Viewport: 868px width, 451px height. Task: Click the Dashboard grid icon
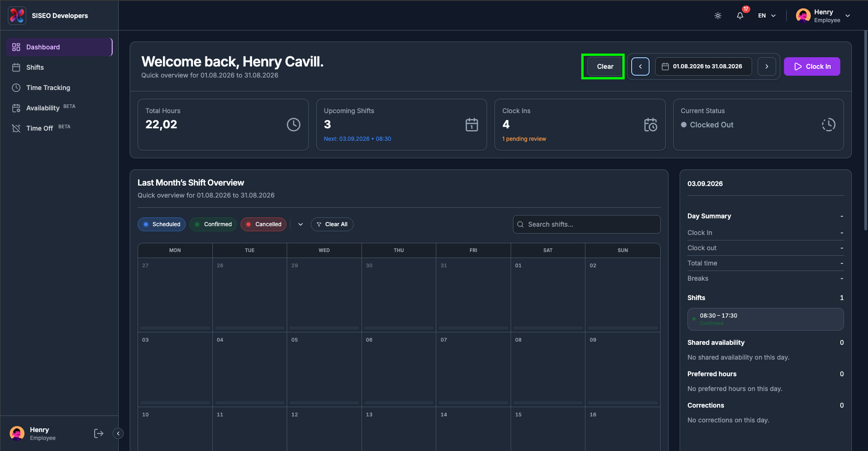[x=16, y=47]
